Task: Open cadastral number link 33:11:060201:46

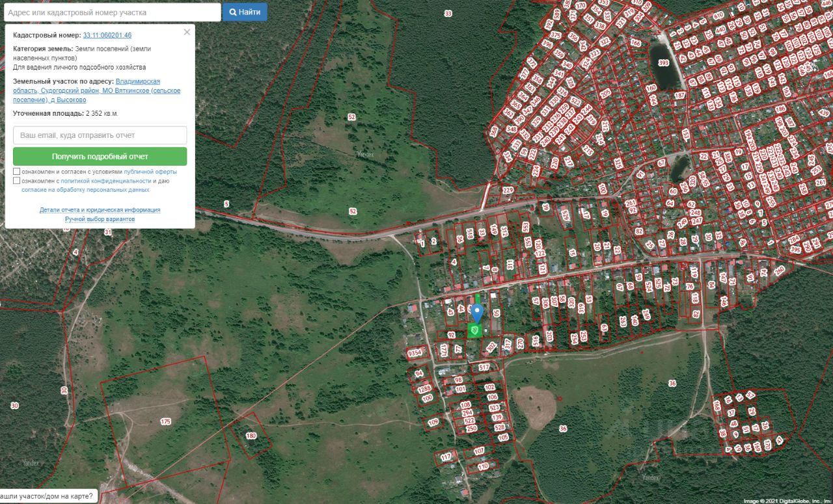Action: (107, 35)
